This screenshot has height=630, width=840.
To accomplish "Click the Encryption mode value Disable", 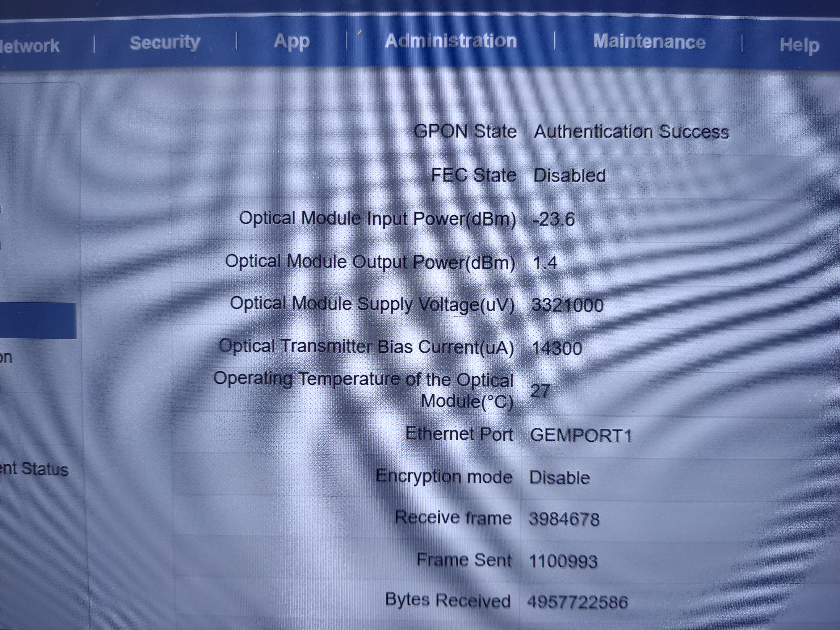I will pyautogui.click(x=560, y=478).
